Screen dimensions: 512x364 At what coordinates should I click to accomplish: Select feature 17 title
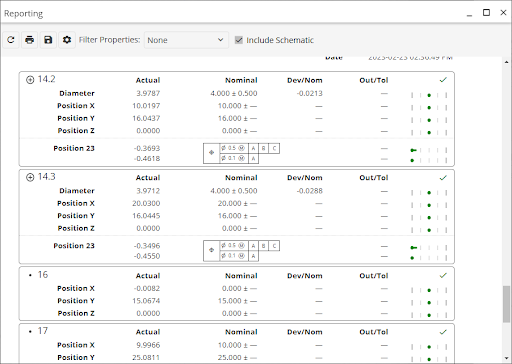pyautogui.click(x=43, y=331)
